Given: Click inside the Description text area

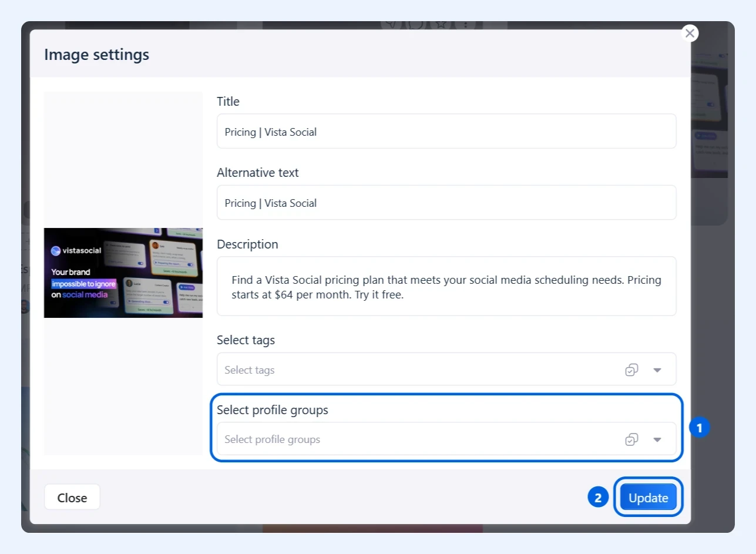Looking at the screenshot, I should tap(446, 287).
